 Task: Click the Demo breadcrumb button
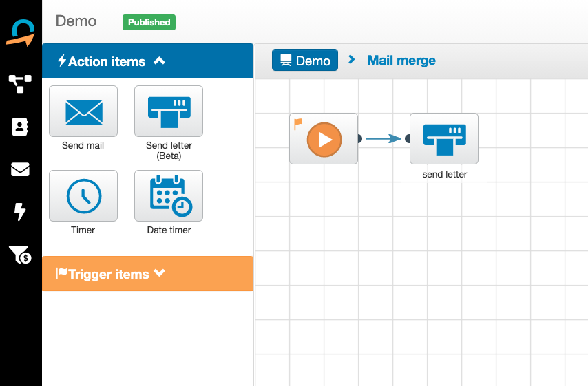click(305, 61)
